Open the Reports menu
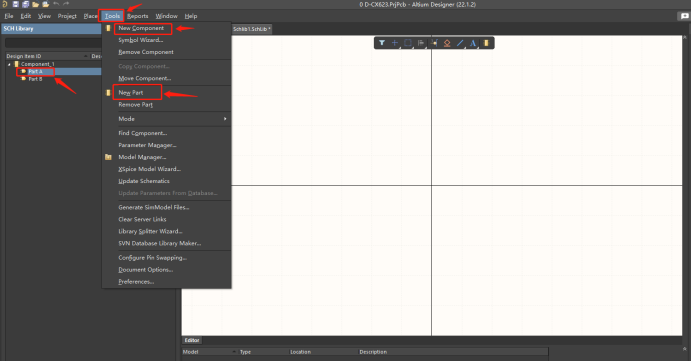This screenshot has height=362, width=692. pos(138,16)
